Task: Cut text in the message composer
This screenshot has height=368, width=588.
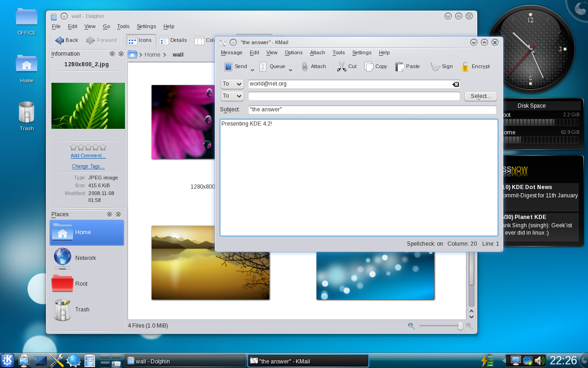Action: coord(347,66)
